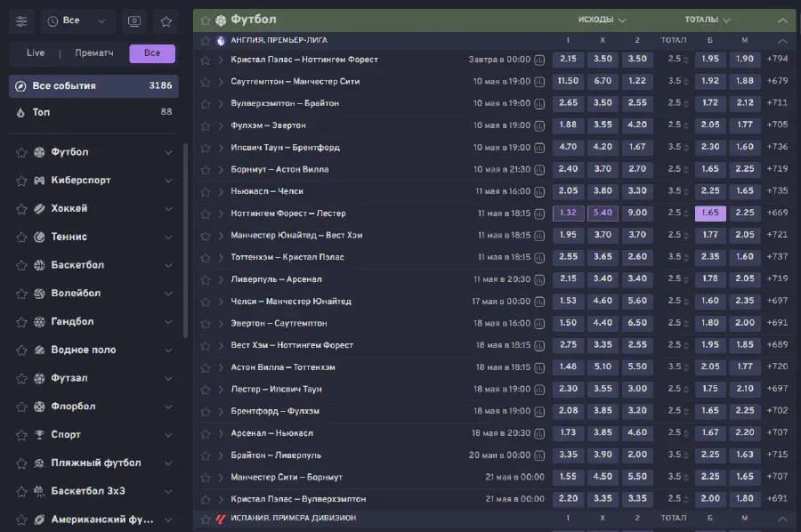Click the flame icon next to Топ
Viewport: 801px width, 532px height.
pyautogui.click(x=20, y=112)
